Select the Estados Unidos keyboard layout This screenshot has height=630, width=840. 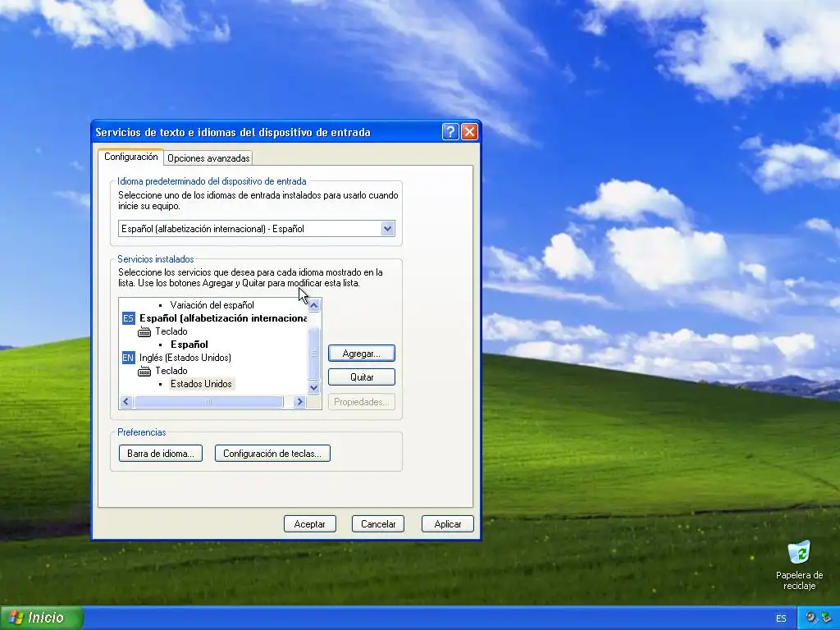(x=201, y=384)
